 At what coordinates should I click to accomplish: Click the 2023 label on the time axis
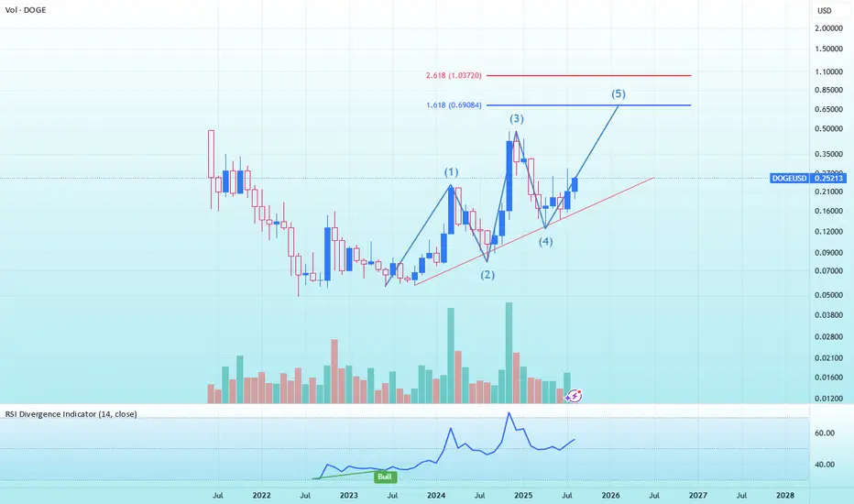[x=348, y=495]
